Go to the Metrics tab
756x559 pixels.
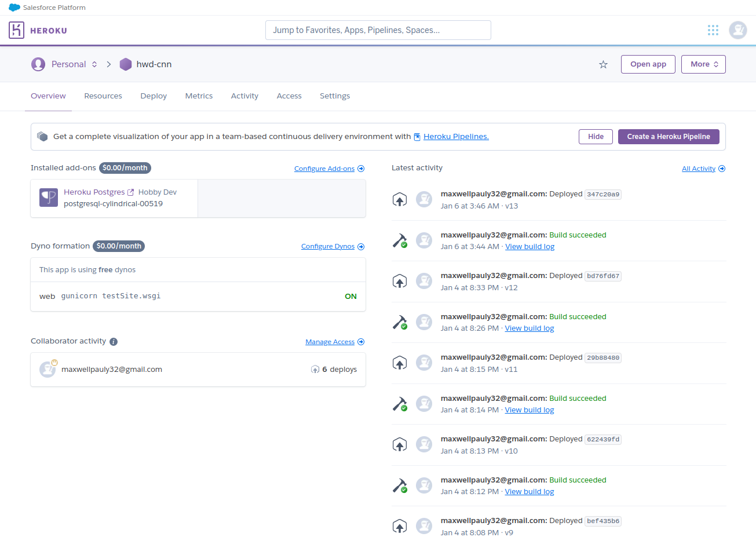click(x=199, y=96)
